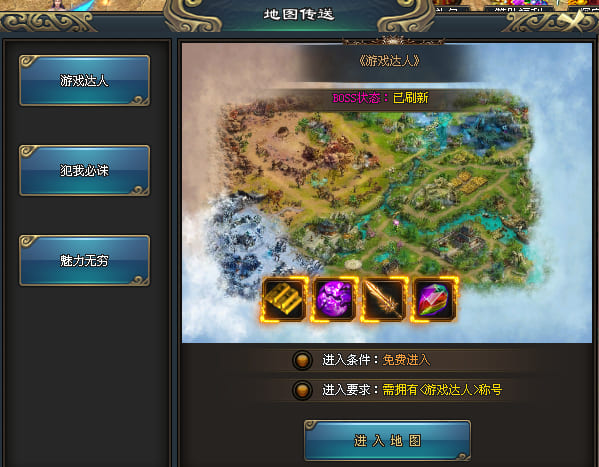Click the BOSS状态 已刷新 status text

380,98
